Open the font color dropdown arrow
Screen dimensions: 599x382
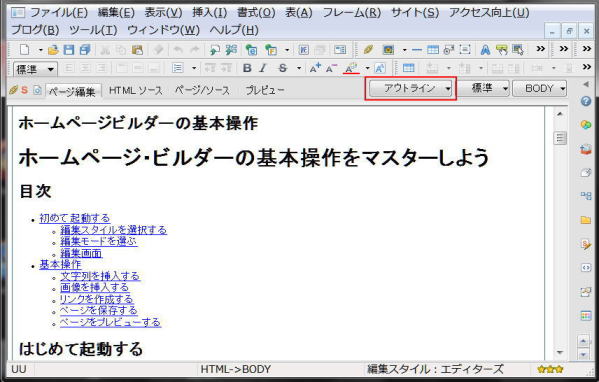[x=367, y=68]
